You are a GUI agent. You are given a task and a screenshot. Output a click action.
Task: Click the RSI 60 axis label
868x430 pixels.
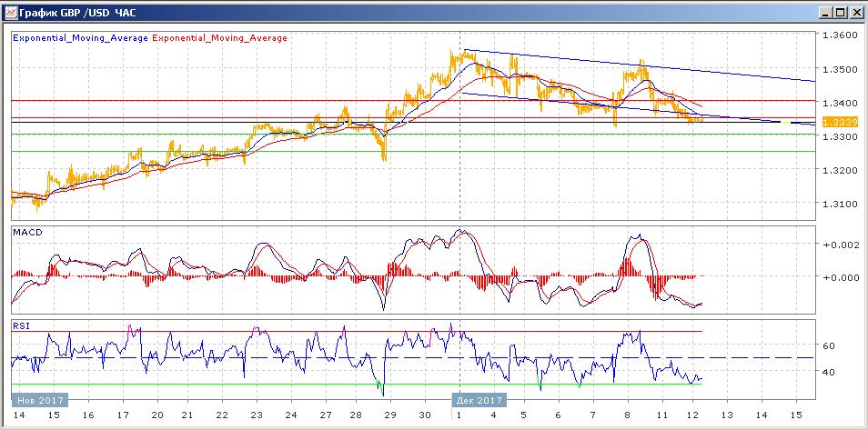pyautogui.click(x=829, y=345)
